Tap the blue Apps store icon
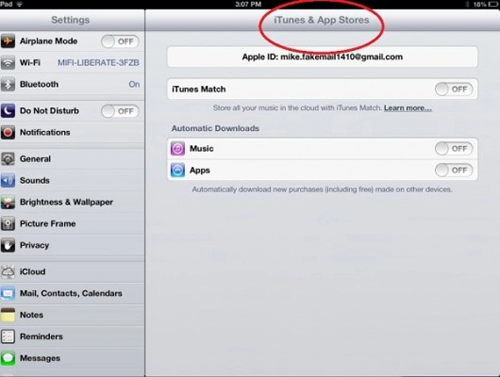Image resolution: width=500 pixels, height=377 pixels. coord(178,170)
